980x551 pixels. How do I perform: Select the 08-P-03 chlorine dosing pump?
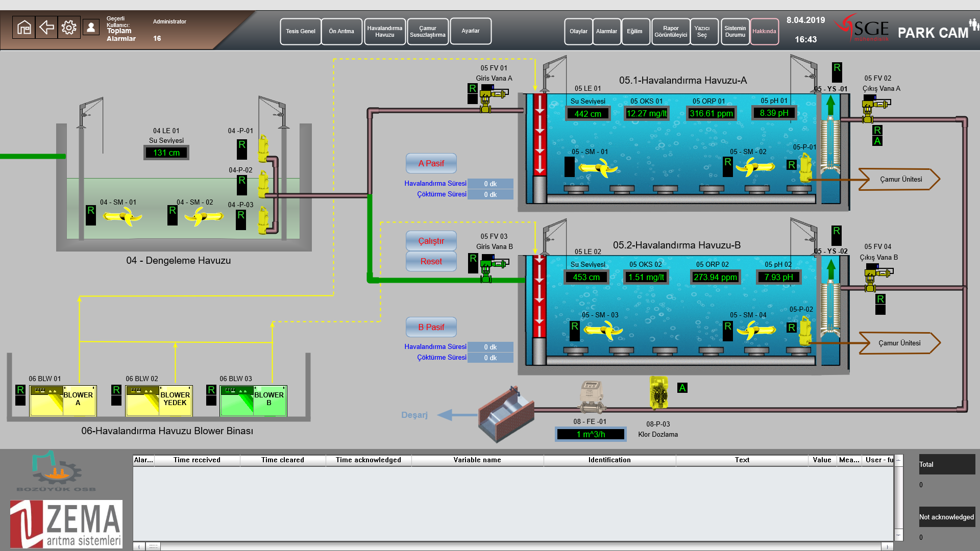click(x=658, y=392)
